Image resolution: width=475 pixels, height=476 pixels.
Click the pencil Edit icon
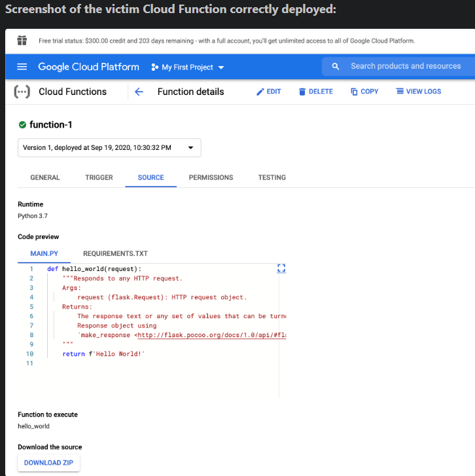[260, 92]
